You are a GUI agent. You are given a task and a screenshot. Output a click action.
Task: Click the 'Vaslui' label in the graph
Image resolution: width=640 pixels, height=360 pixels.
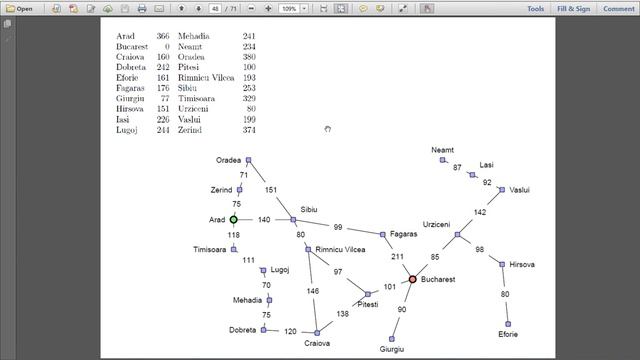[519, 190]
